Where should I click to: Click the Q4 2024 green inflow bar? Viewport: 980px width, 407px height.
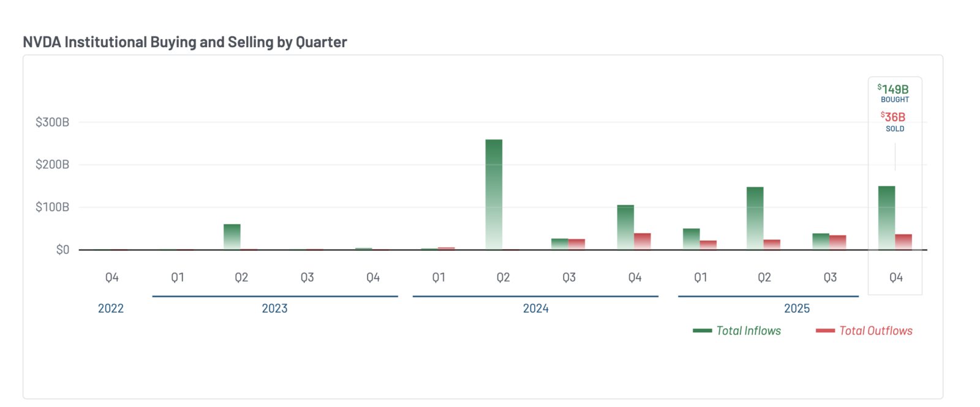coord(625,227)
